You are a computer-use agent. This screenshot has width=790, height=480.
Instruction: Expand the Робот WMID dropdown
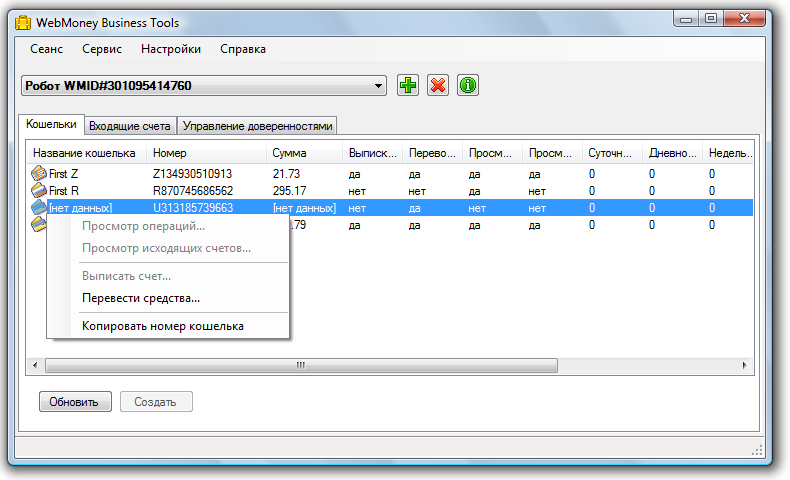tap(378, 86)
